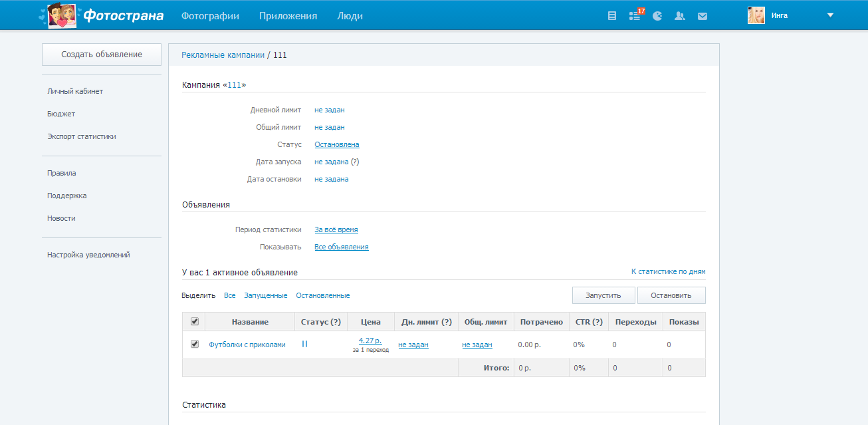The height and width of the screenshot is (425, 868).
Task: Open the friends icon in header
Action: (x=679, y=16)
